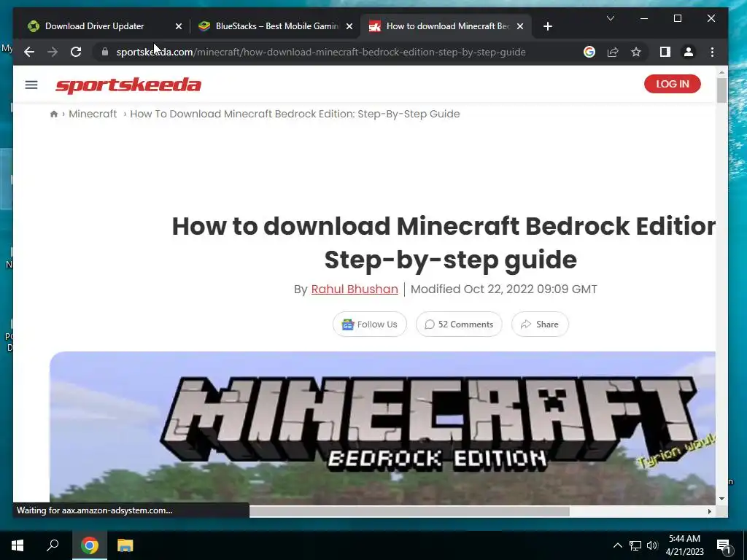Click the Modified Oct 22, 2022 text
Viewport: 747px width, 560px height.
click(503, 289)
